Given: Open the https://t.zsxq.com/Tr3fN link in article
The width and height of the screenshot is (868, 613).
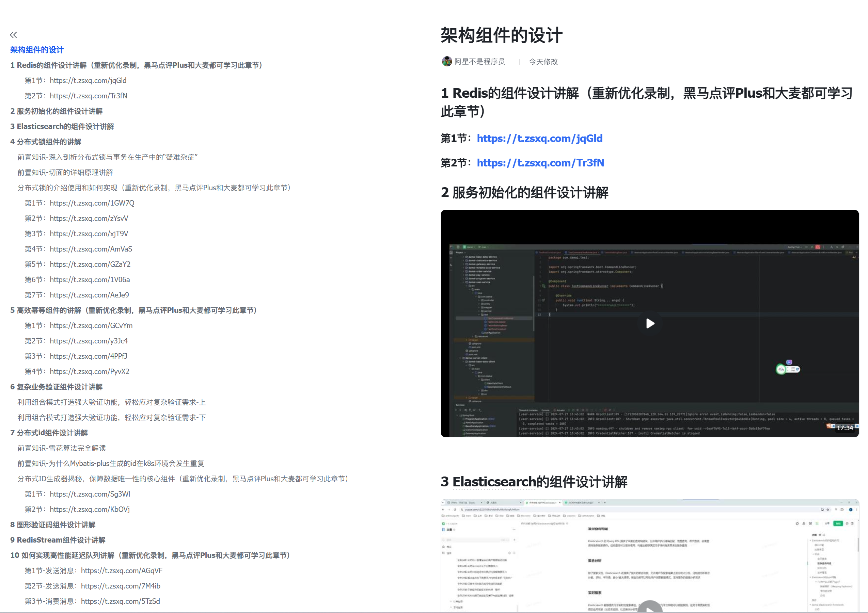Looking at the screenshot, I should point(540,163).
